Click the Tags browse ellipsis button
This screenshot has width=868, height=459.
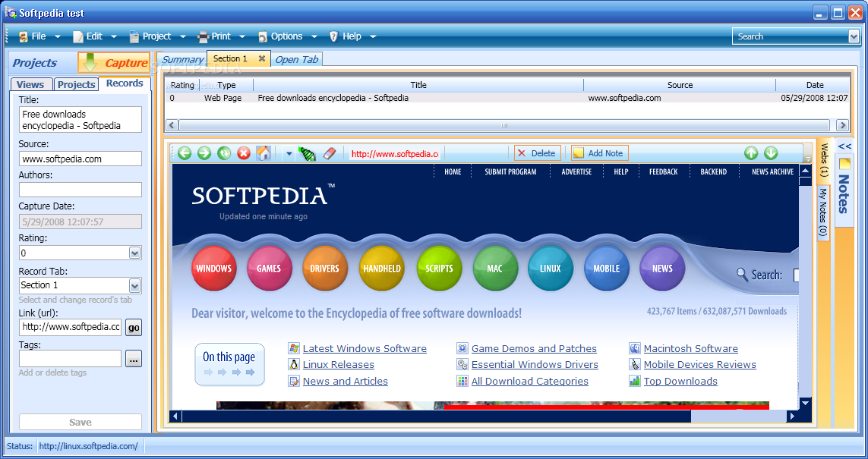pyautogui.click(x=134, y=359)
